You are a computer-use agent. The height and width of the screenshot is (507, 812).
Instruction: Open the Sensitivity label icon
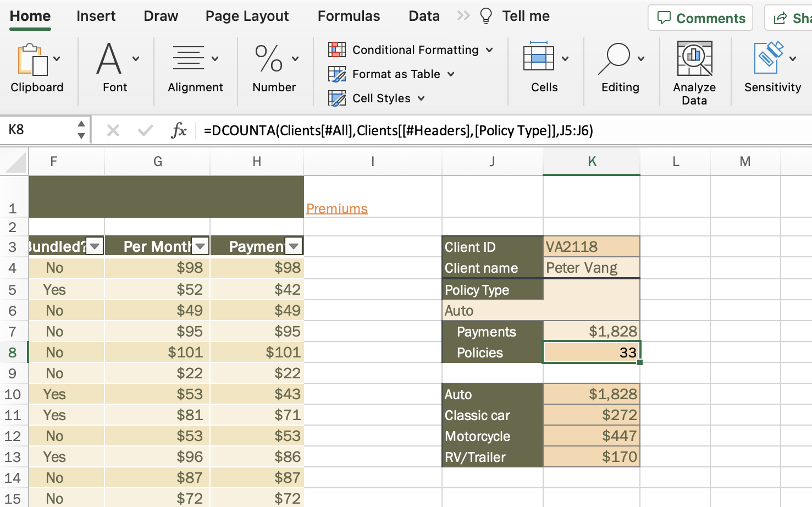tap(769, 58)
